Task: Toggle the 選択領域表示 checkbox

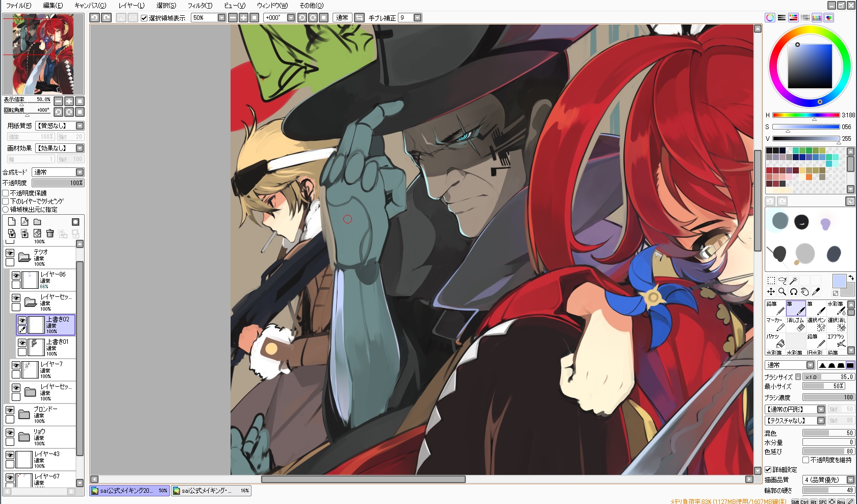Action: [x=144, y=18]
